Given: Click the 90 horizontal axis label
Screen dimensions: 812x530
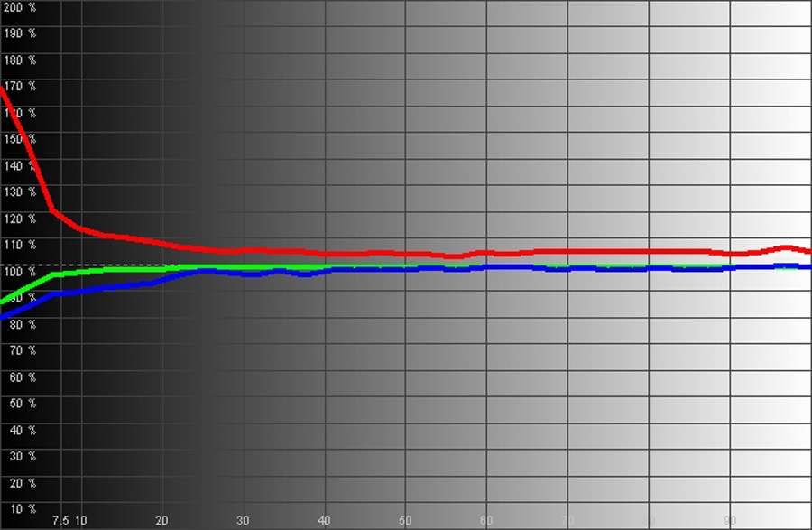Looking at the screenshot, I should [x=730, y=521].
